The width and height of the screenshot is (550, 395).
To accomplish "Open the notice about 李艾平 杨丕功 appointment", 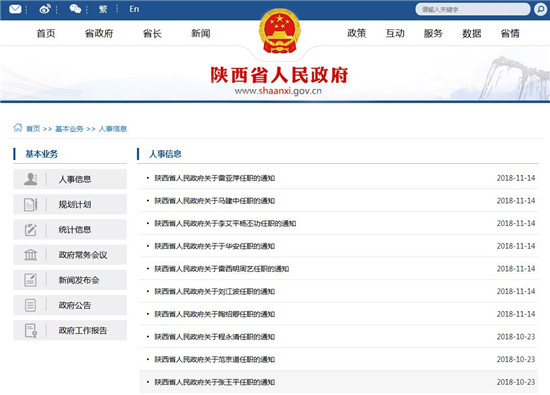I will [226, 223].
